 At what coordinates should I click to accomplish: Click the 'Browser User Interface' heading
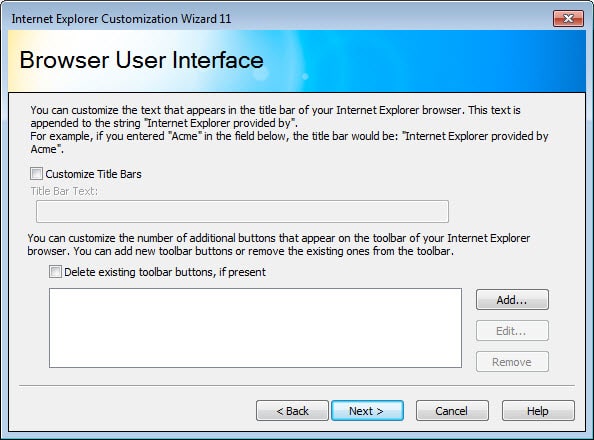(x=142, y=60)
